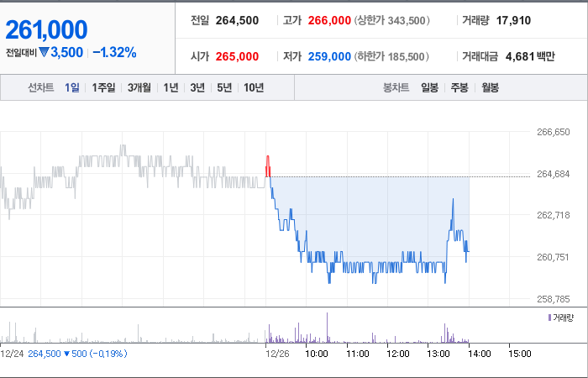Click the 하한가 185,500 text

392,56
